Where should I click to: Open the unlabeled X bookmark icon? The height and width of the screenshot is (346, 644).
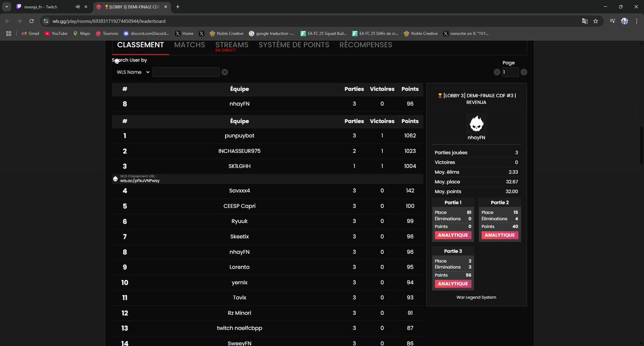[x=201, y=33]
